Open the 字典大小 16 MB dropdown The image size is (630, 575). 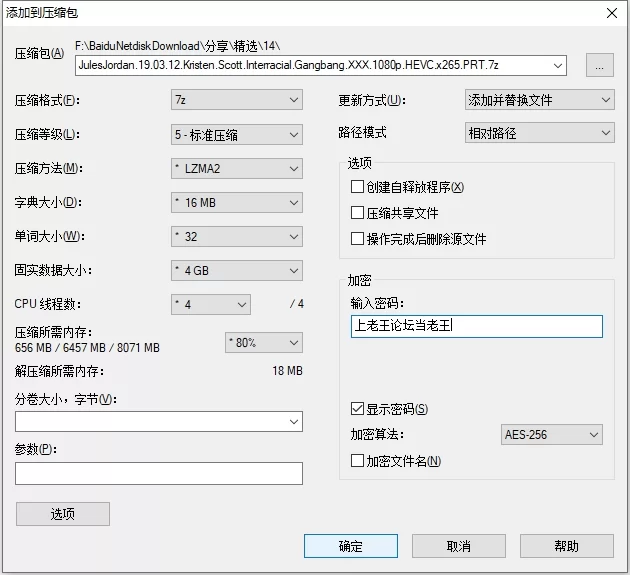[237, 203]
